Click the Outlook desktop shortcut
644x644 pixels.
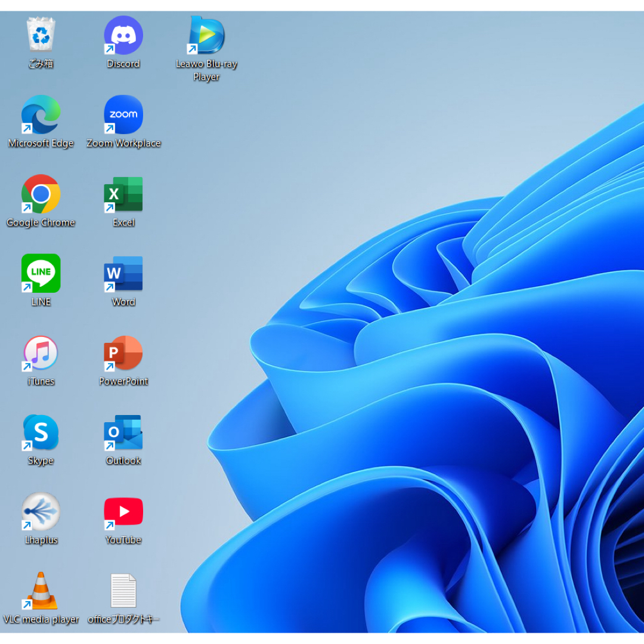tap(123, 432)
